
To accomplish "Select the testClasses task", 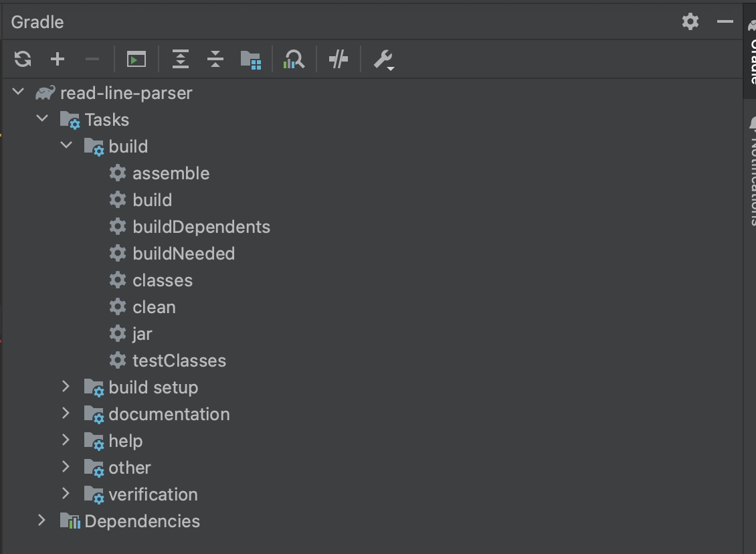I will click(179, 361).
